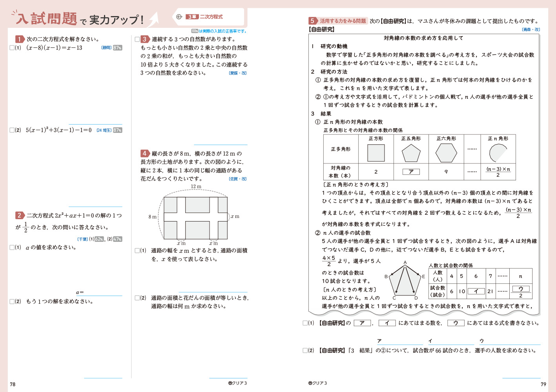Click the red number 1 question badge
The image size is (556, 392).
tap(20, 39)
